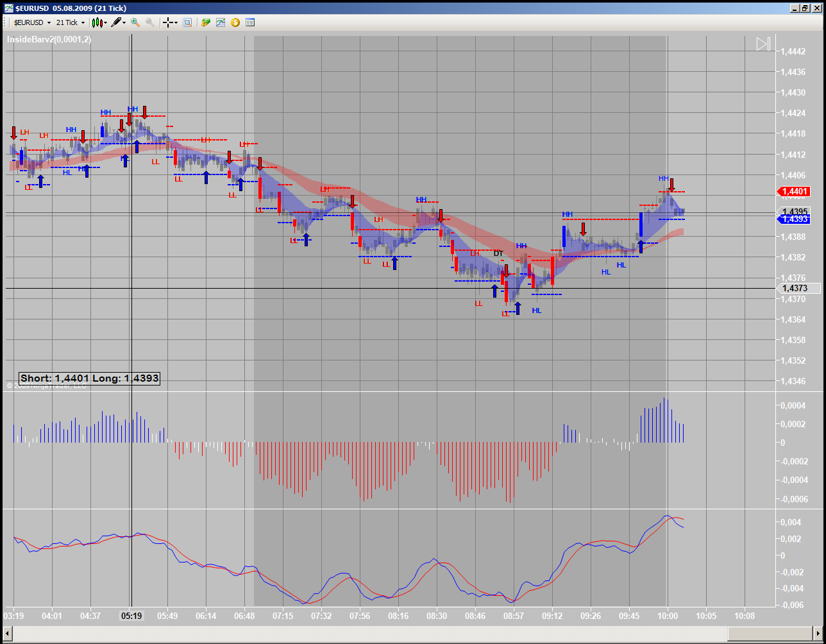This screenshot has height=644, width=826.
Task: Open the 21 Tick interval dropdown
Action: coord(71,22)
